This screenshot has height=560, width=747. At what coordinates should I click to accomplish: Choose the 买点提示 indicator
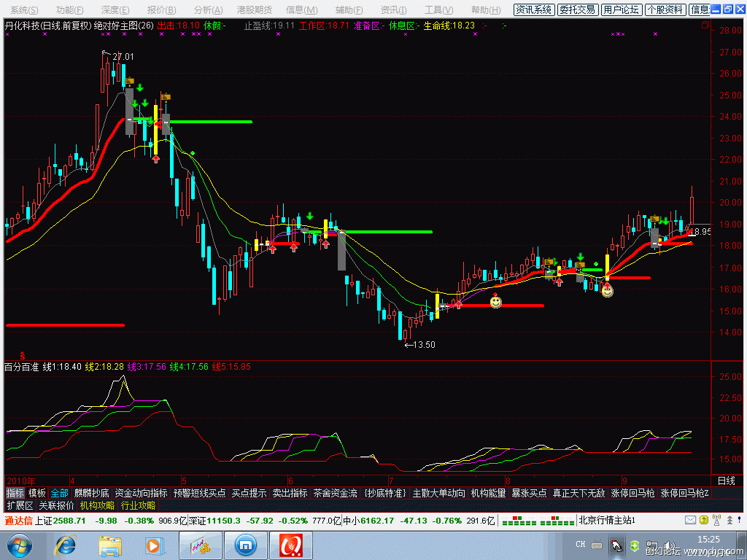pyautogui.click(x=249, y=493)
